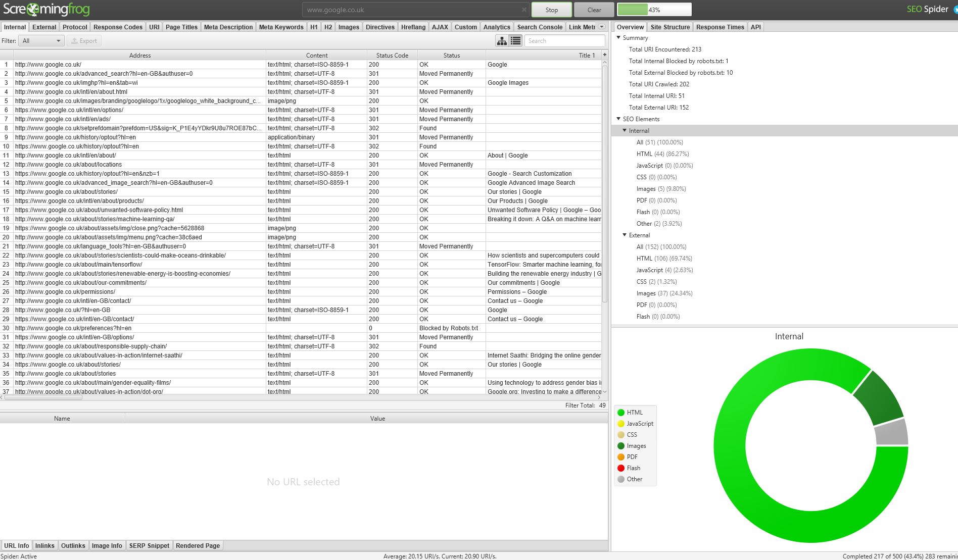Select 'Images (37) (24.34%)' under External
Screen dimensions: 958x560
tap(664, 293)
